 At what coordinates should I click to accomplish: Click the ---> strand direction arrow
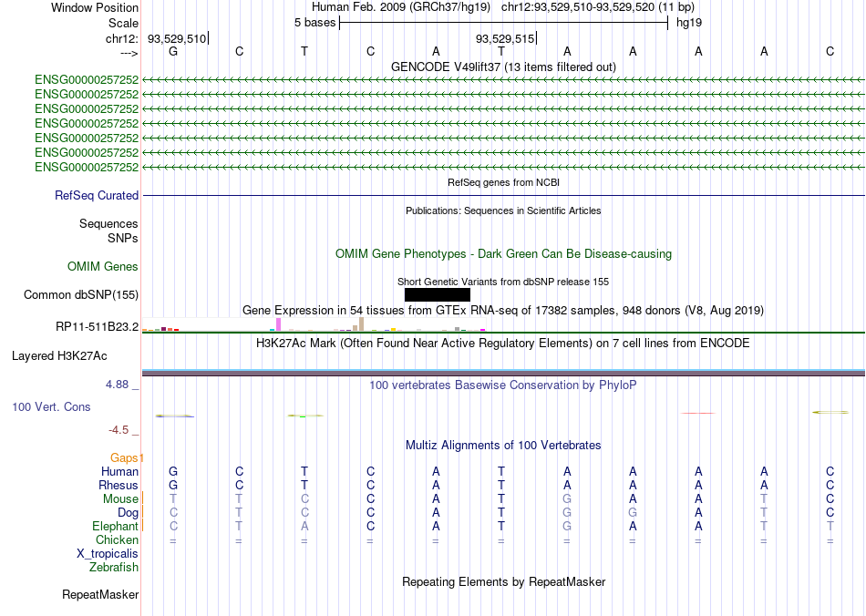coord(129,53)
